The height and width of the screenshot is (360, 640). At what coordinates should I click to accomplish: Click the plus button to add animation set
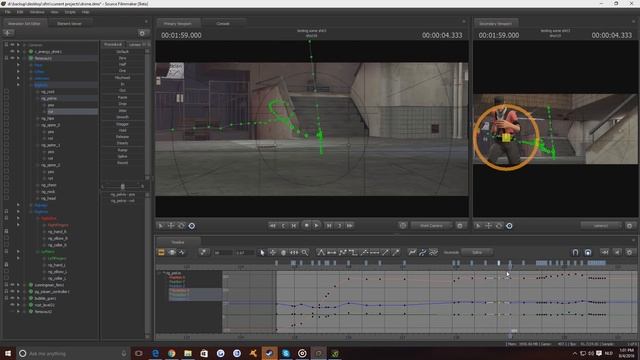point(8,33)
